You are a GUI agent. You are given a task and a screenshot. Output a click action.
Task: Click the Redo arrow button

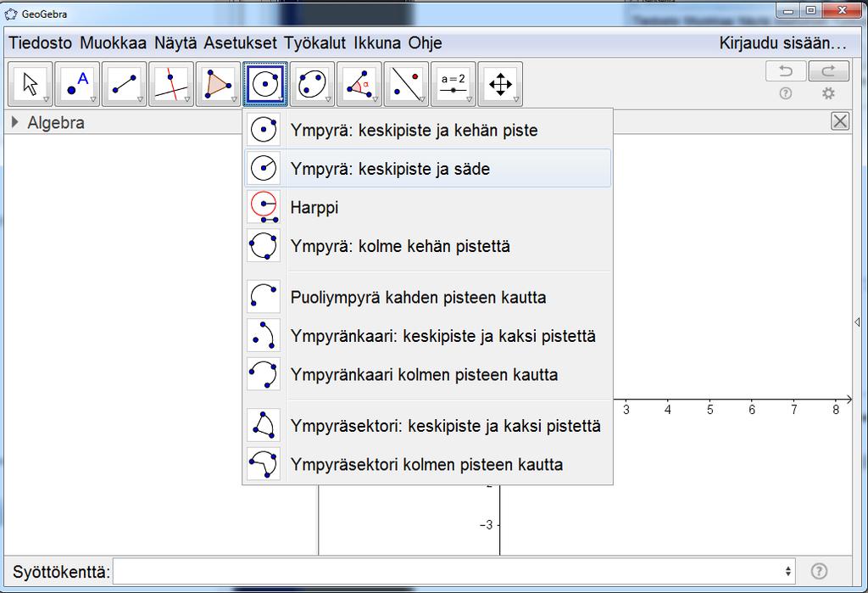tap(829, 71)
